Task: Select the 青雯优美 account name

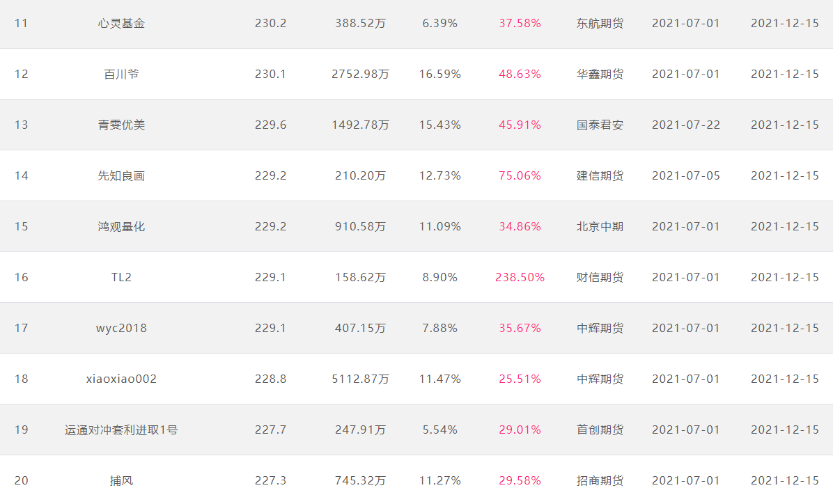Action: pos(121,125)
